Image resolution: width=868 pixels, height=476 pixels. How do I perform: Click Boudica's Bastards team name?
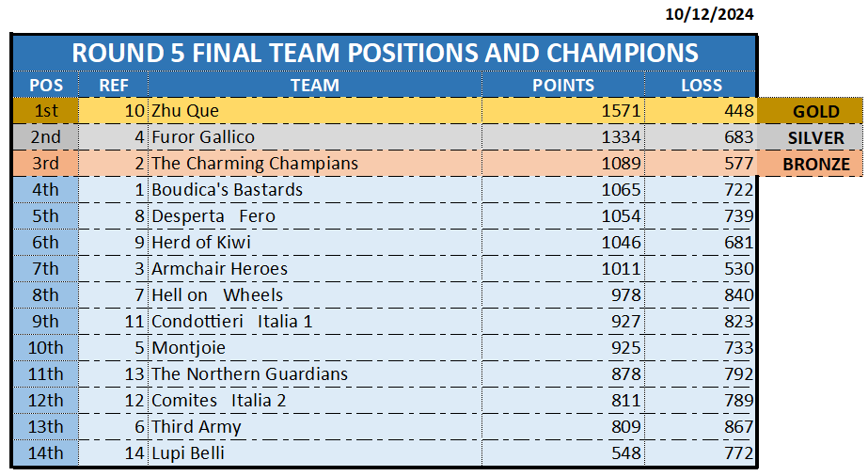pos(227,190)
